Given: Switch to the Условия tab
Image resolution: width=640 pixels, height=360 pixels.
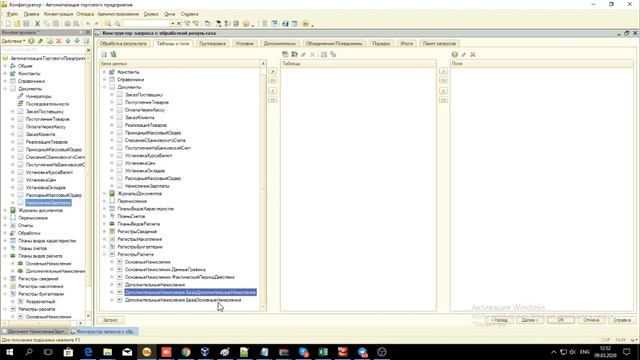Looking at the screenshot, I should 244,43.
